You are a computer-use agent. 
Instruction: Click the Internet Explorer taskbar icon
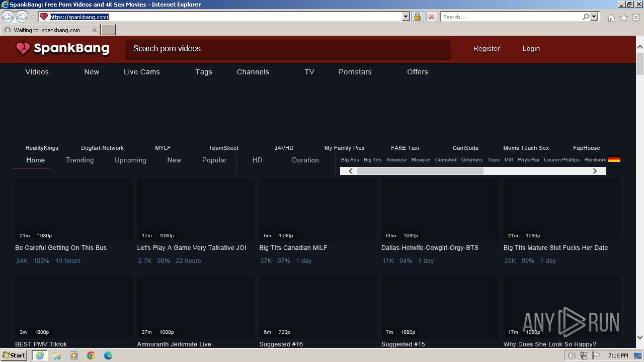40,355
